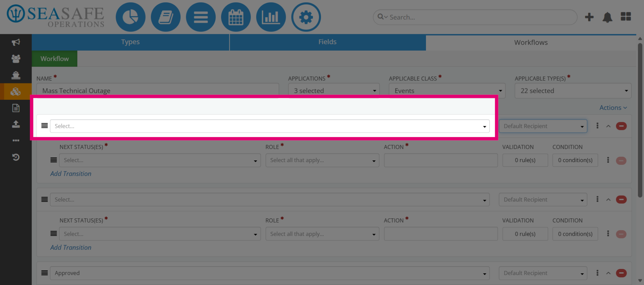
Task: Click the second Action input field
Action: 441,234
